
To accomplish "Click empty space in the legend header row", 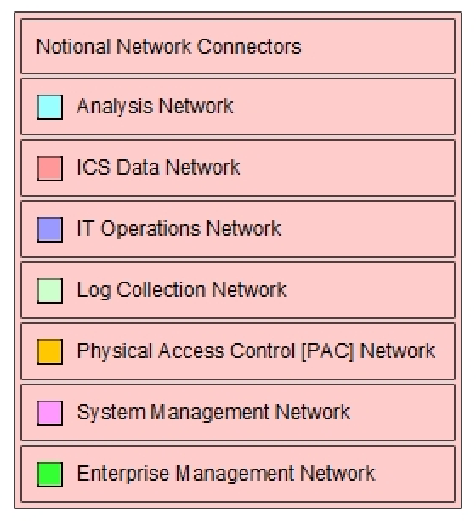I will pyautogui.click(x=376, y=46).
